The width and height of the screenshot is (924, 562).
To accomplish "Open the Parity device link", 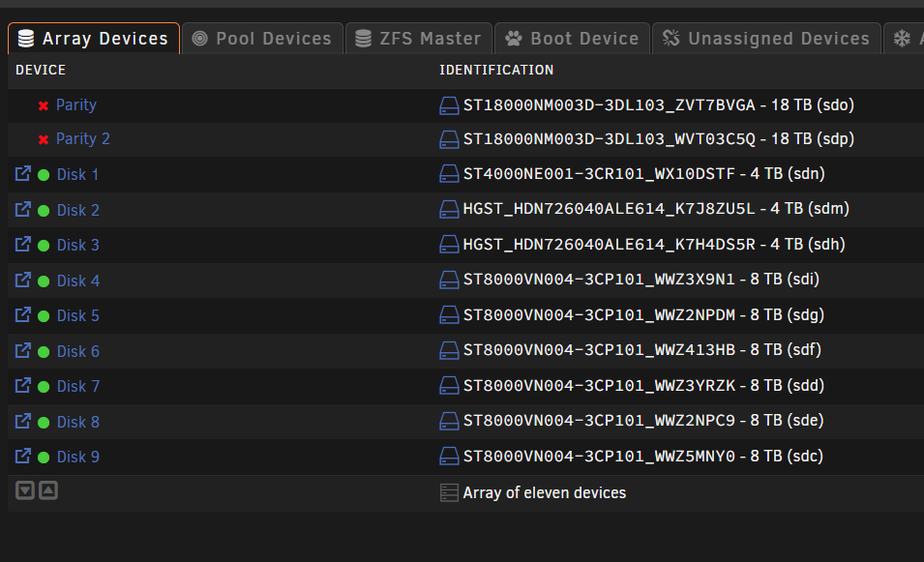I will point(76,104).
